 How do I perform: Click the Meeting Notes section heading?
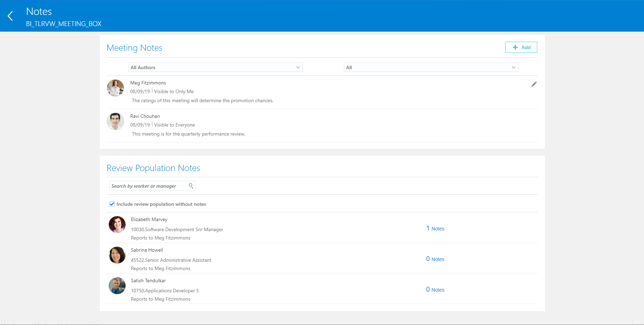click(x=135, y=48)
